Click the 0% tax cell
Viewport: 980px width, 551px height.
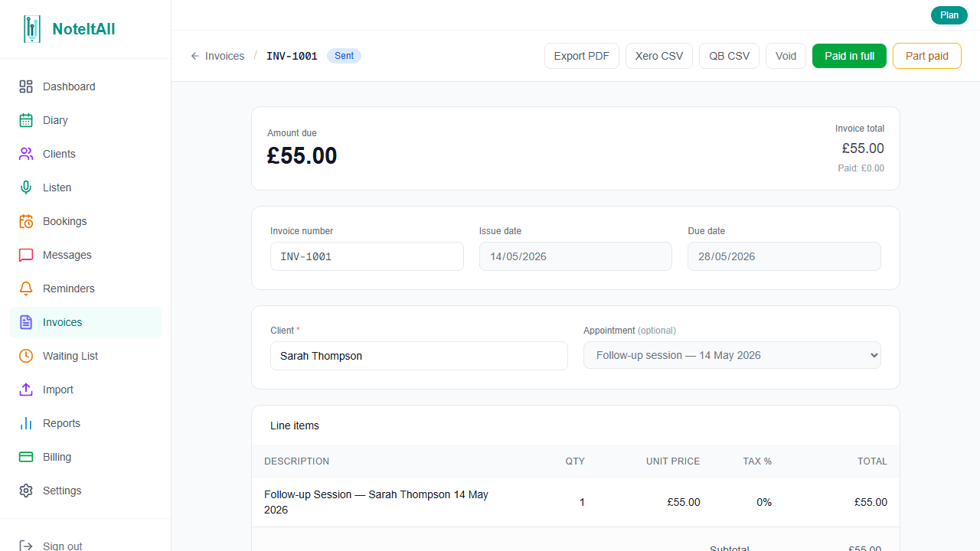click(763, 502)
